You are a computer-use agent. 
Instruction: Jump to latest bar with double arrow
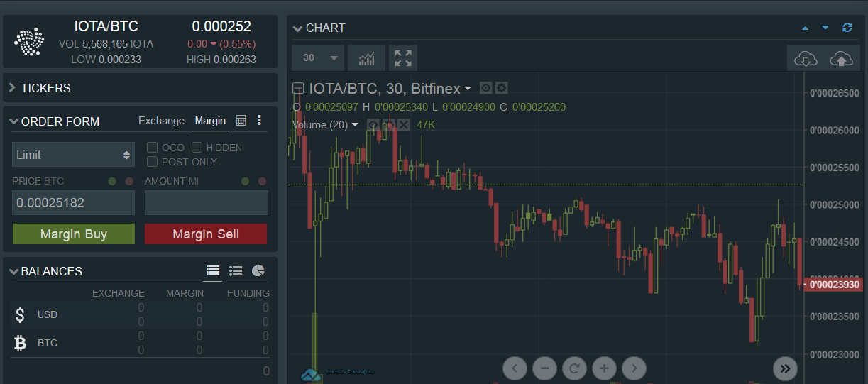point(785,368)
